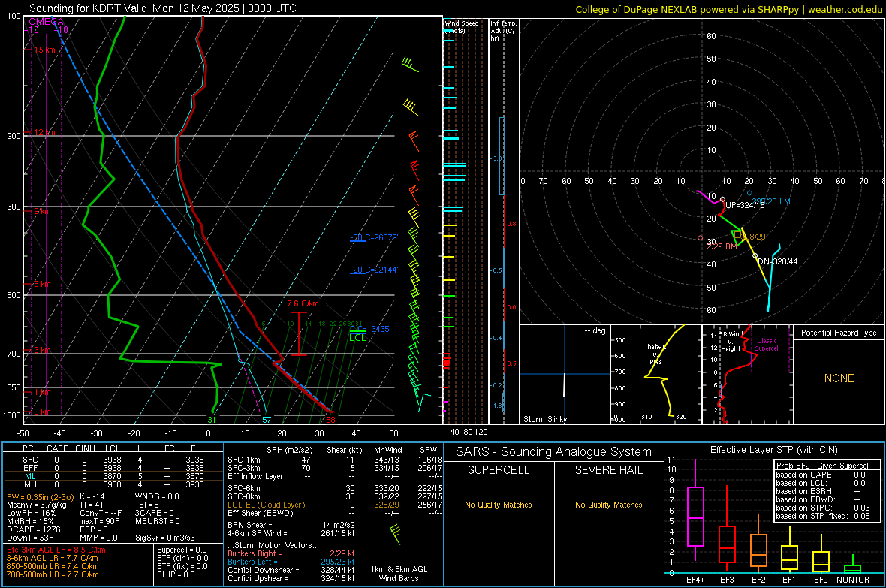The image size is (886, 588).
Task: Click the OMEGA label
Action: 46,22
